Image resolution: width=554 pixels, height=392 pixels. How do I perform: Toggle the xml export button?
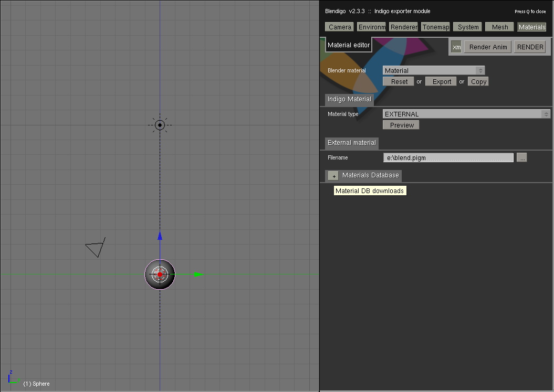[x=456, y=47]
